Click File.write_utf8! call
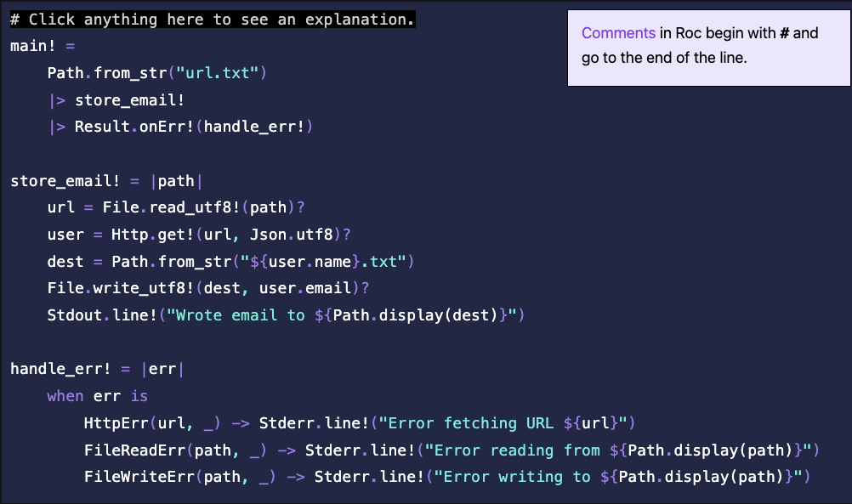Image resolution: width=852 pixels, height=504 pixels. click(x=121, y=288)
